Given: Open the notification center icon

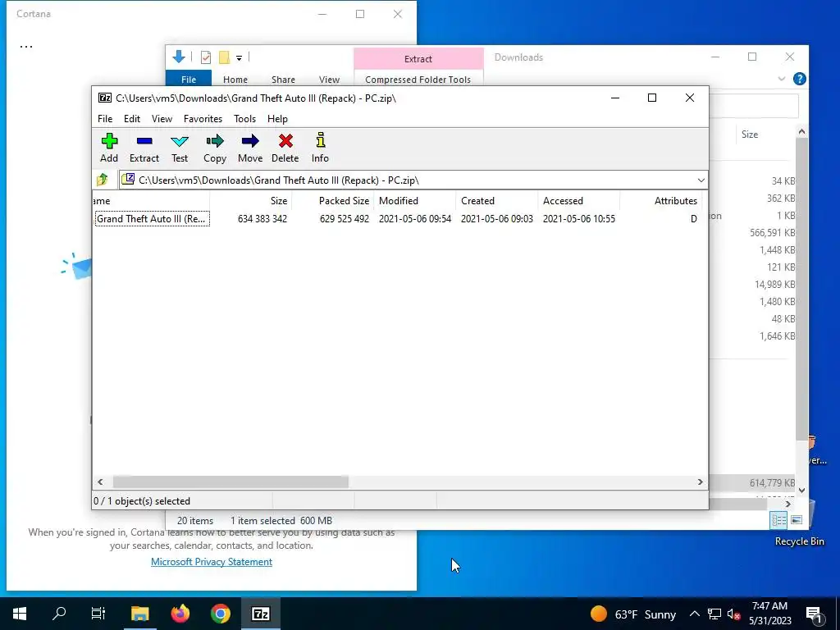Looking at the screenshot, I should pyautogui.click(x=814, y=614).
